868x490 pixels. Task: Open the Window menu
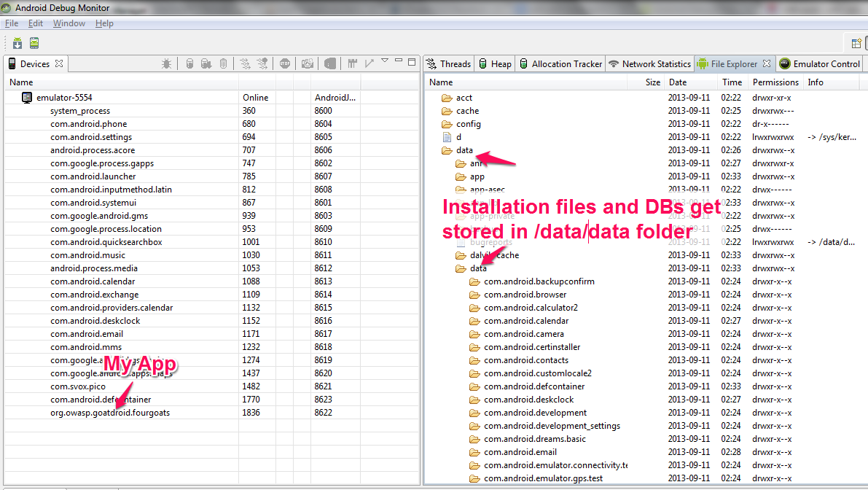(69, 23)
